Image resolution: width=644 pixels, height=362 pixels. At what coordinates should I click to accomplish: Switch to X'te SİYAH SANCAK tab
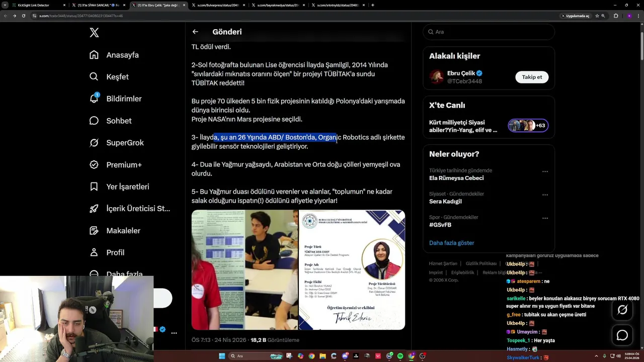tap(98, 5)
